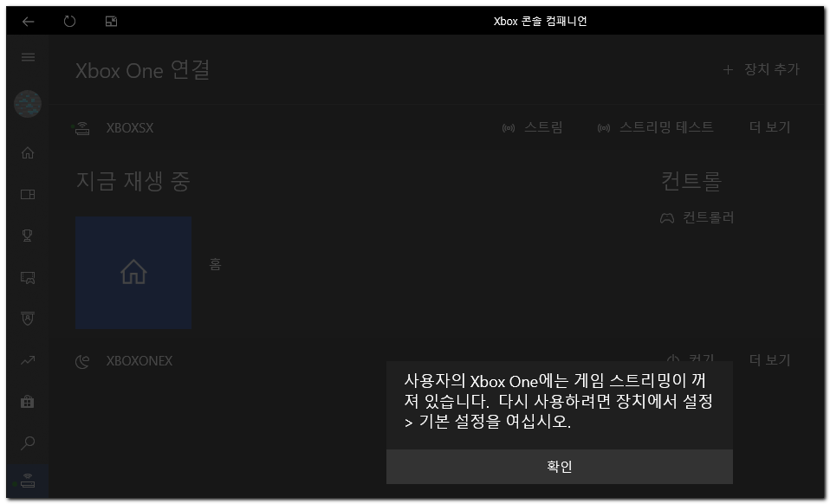Click the Xbox One 연결 heading
Image resolution: width=830 pixels, height=504 pixels.
pyautogui.click(x=142, y=70)
